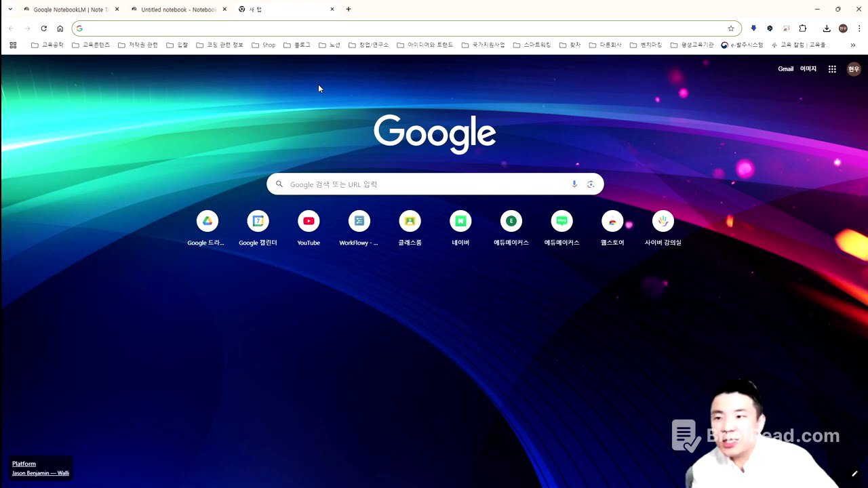
Task: Focus the Google search box
Action: (435, 184)
